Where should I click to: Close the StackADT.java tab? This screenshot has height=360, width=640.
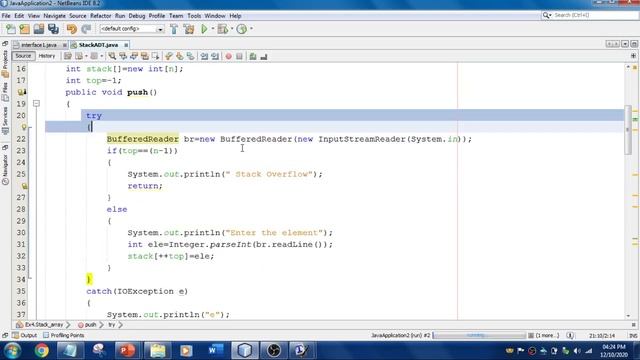[126, 45]
